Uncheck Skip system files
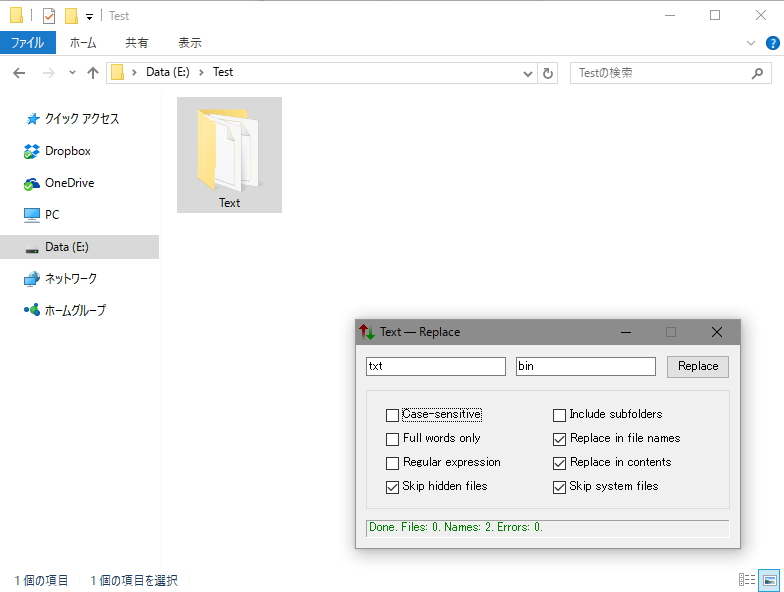Image resolution: width=784 pixels, height=592 pixels. click(559, 487)
